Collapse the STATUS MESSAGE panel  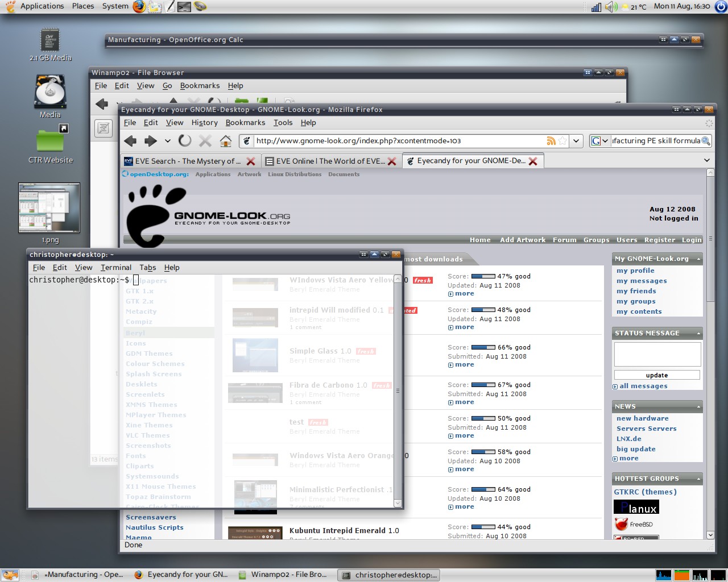point(698,334)
